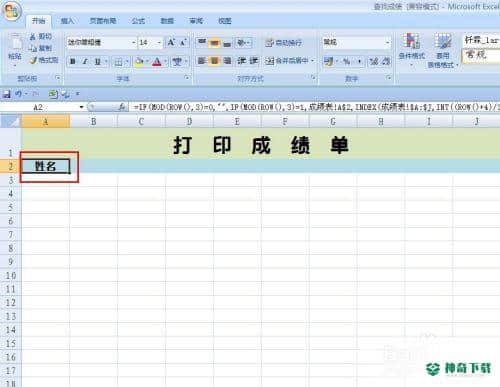The width and height of the screenshot is (500, 387).
Task: Open the font name dropdown
Action: [x=134, y=43]
